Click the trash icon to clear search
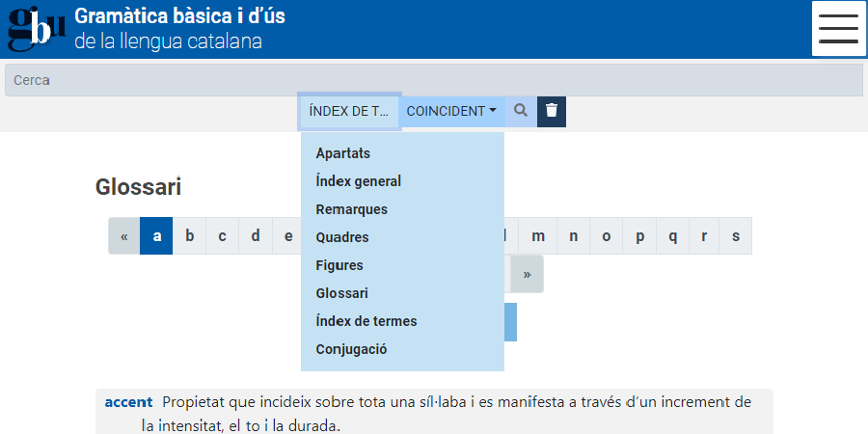Screen dimensions: 868x434 tap(552, 111)
